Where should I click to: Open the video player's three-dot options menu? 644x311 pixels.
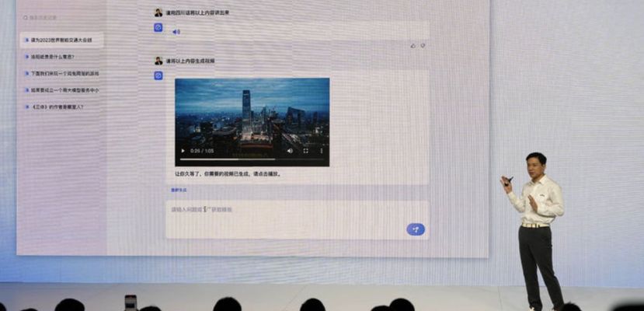click(321, 151)
